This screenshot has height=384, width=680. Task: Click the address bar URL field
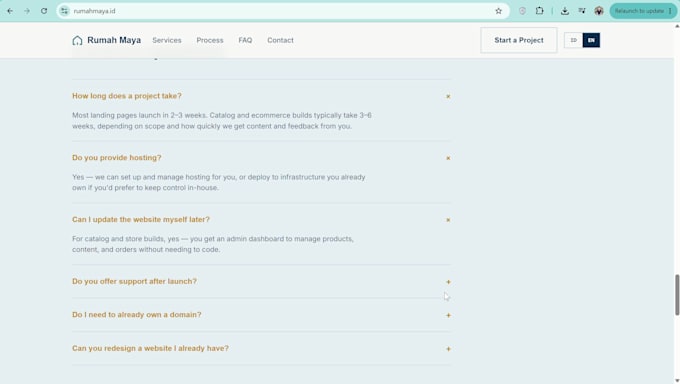282,11
